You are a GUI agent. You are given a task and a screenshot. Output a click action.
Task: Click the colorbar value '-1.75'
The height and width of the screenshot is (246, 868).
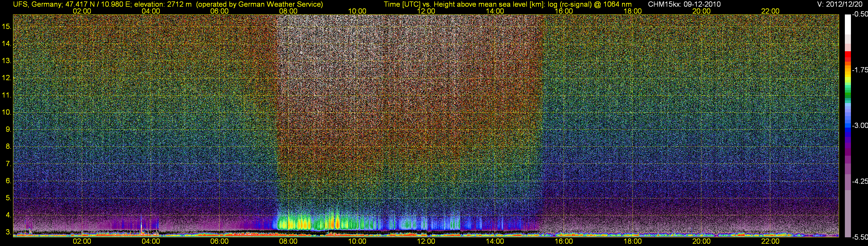pyautogui.click(x=860, y=70)
